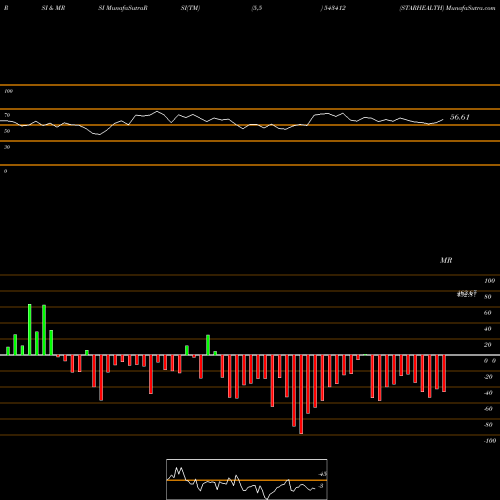Click the tallest green histogram bar
The width and height of the screenshot is (500, 500).
coord(30,329)
